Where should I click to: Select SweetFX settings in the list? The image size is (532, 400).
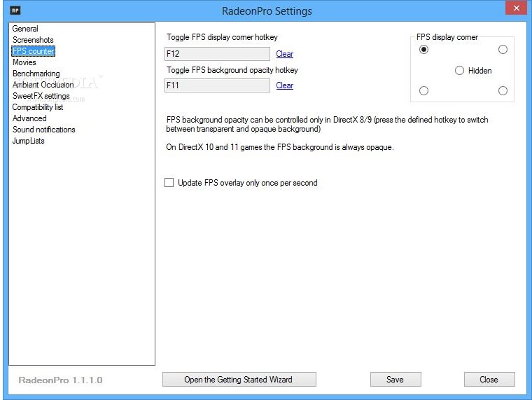(41, 96)
